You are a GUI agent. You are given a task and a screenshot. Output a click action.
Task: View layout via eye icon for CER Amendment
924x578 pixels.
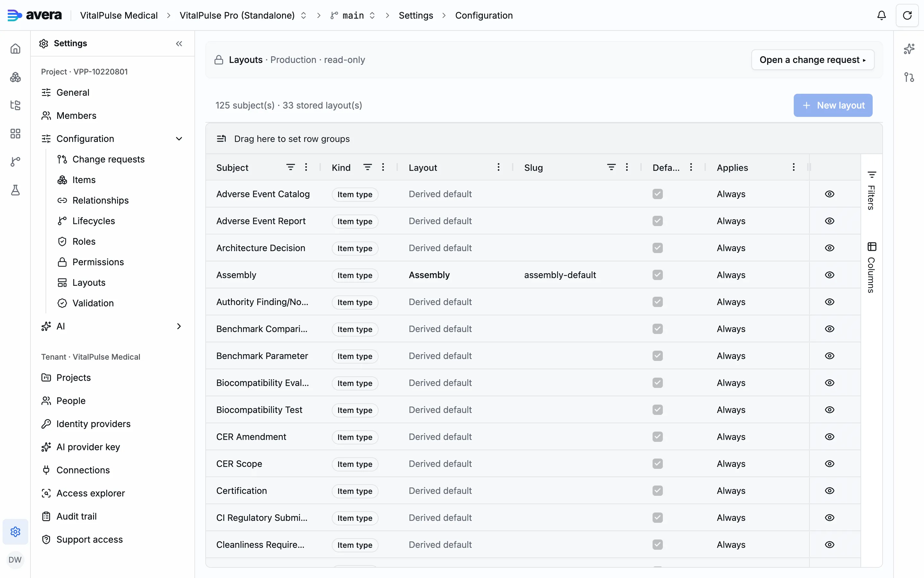click(x=829, y=437)
